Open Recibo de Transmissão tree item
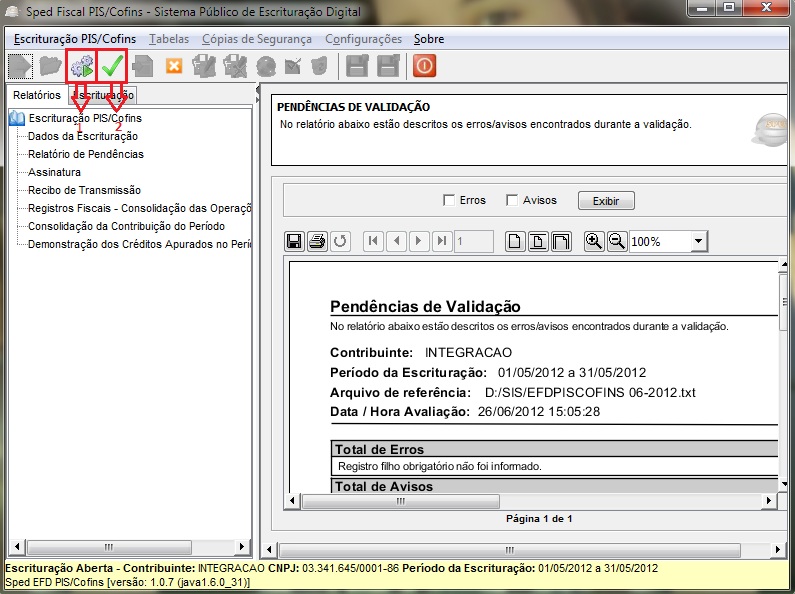Image resolution: width=795 pixels, height=594 pixels. coord(84,190)
